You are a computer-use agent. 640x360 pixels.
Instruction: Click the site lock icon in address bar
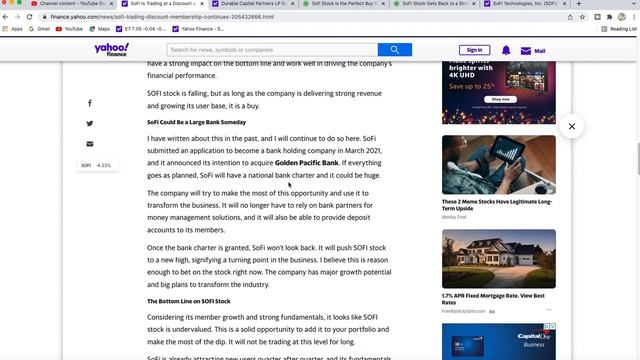click(x=44, y=17)
